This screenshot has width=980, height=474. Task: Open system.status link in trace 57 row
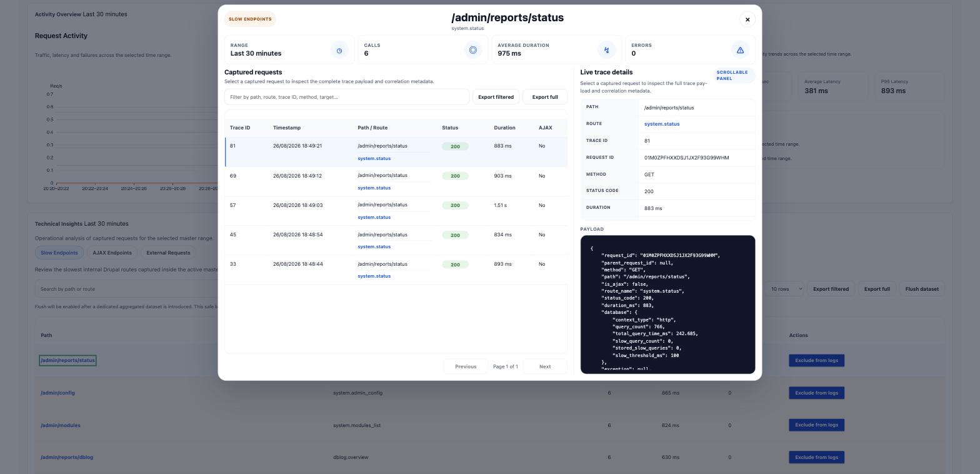(x=374, y=217)
